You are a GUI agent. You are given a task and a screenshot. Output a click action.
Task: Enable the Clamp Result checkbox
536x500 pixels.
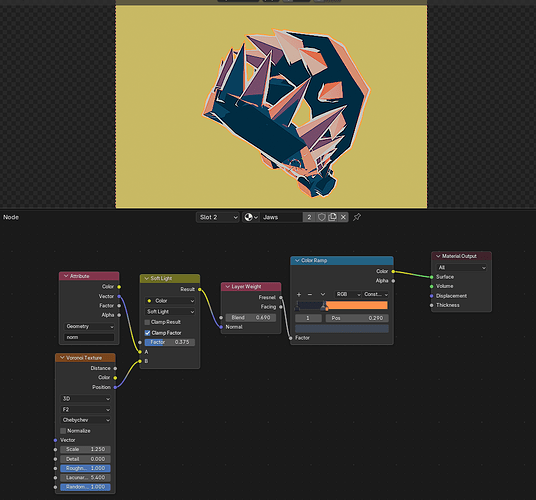(147, 322)
